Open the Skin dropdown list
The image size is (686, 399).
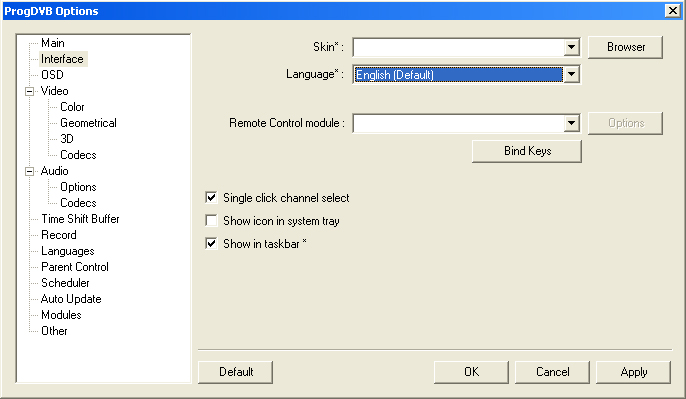click(571, 47)
